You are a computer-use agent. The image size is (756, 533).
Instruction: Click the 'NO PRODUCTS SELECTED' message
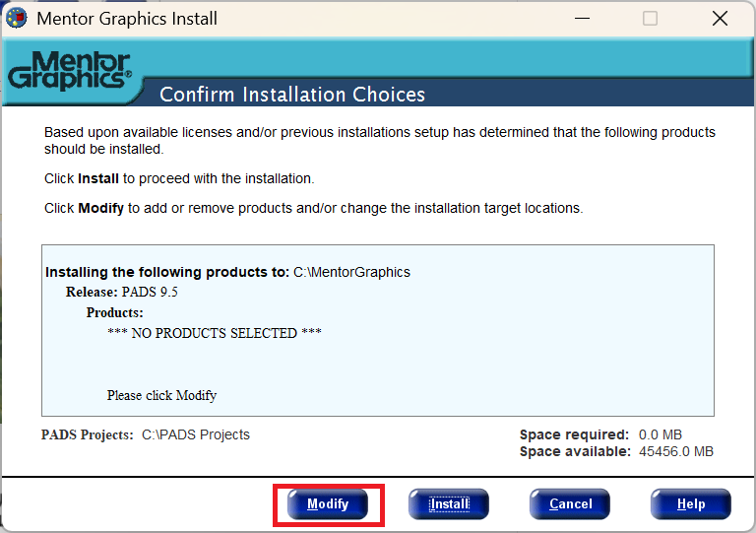coord(215,333)
